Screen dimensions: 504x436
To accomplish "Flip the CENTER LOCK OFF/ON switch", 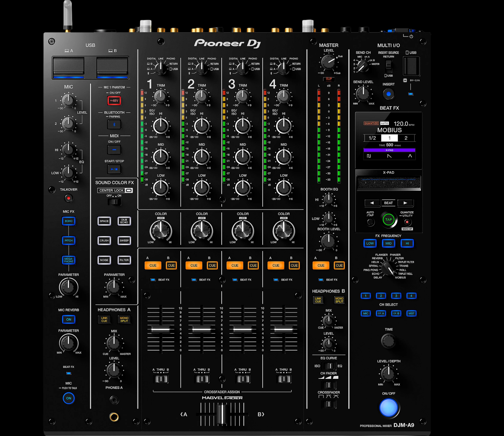I will pyautogui.click(x=114, y=202).
